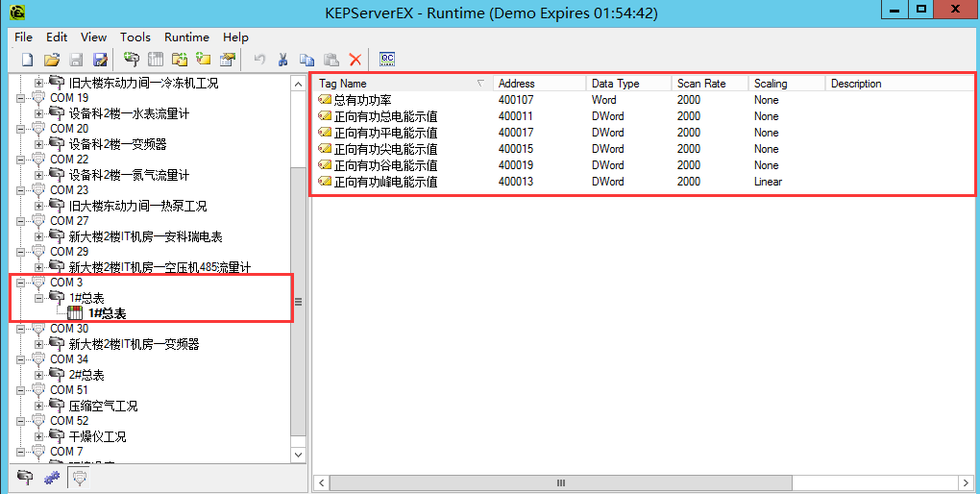The height and width of the screenshot is (494, 980).
Task: Sort by the Description column header
Action: (x=898, y=84)
